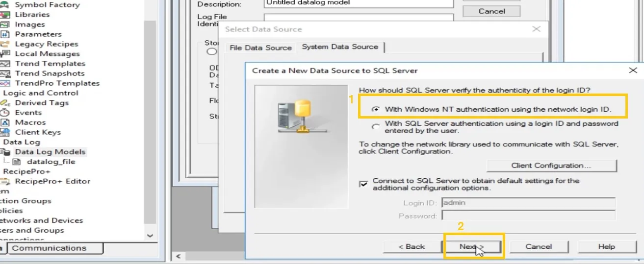Click the Images icon in the explorer
644x264 pixels.
click(x=5, y=24)
